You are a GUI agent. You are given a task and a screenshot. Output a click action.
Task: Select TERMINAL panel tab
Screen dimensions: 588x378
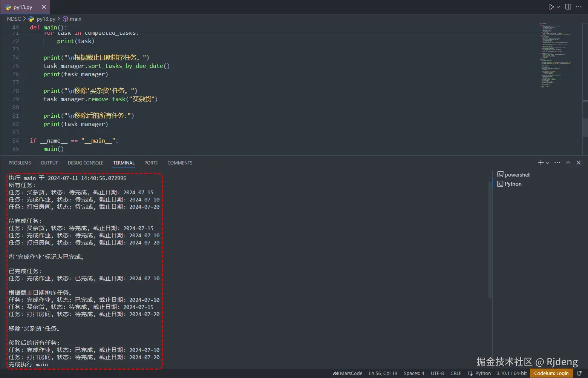coord(124,163)
